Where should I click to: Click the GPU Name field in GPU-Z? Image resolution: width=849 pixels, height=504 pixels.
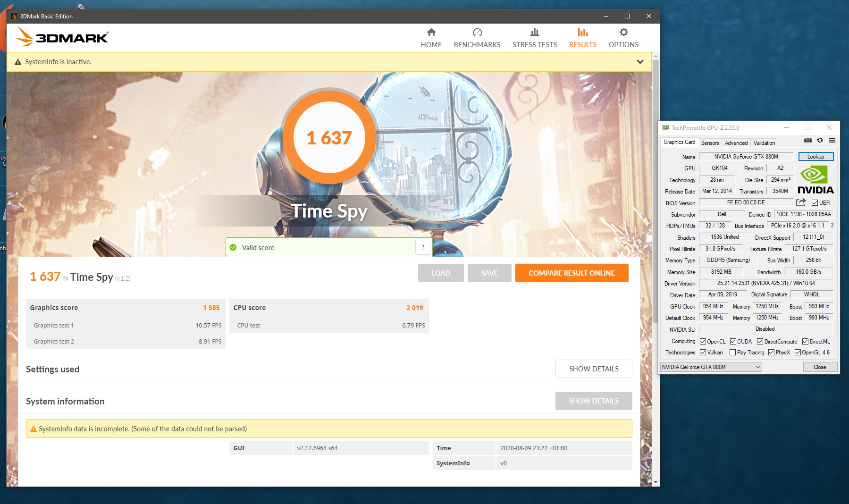(746, 157)
